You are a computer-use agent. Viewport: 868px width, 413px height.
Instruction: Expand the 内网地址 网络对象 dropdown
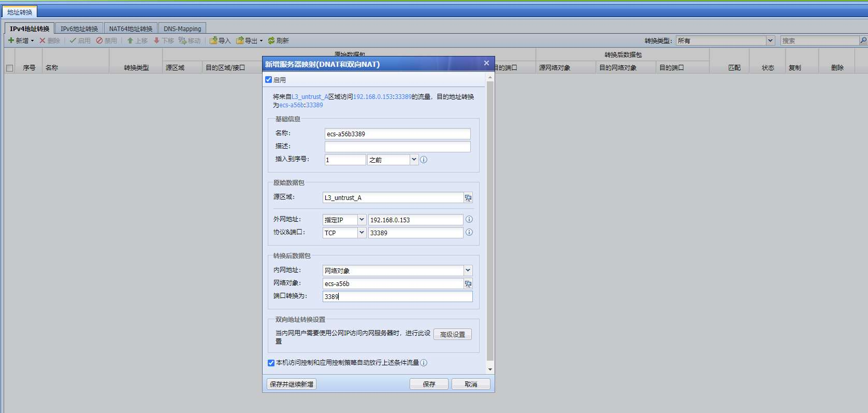468,270
